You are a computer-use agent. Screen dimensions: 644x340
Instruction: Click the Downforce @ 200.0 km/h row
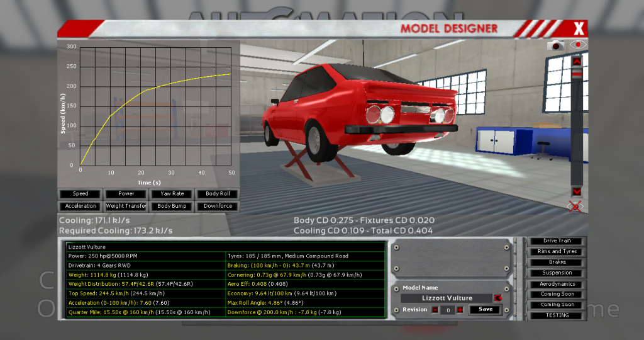305,312
